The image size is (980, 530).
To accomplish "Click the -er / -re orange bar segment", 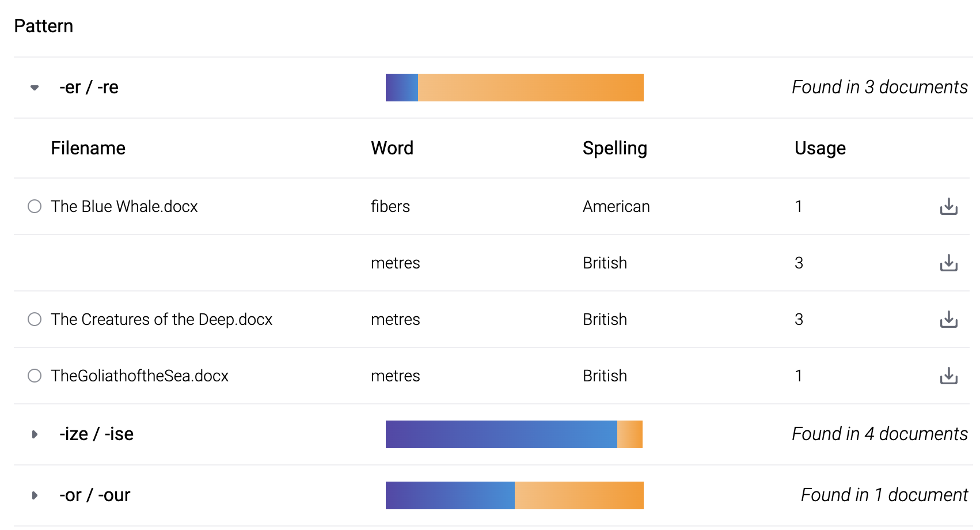I will pos(531,88).
